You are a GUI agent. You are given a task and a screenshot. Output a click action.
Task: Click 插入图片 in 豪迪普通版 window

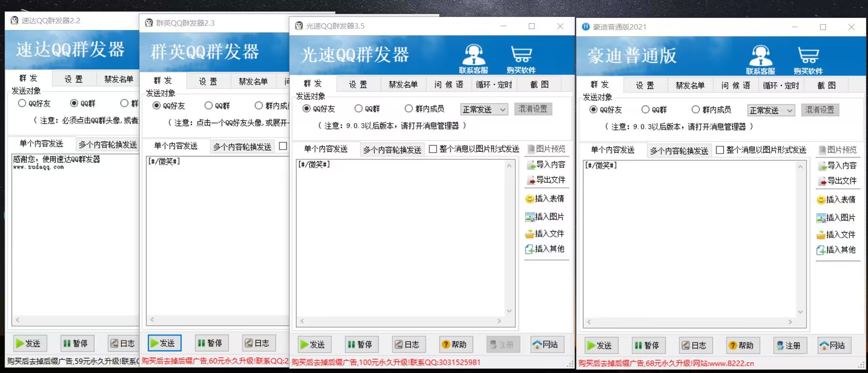pos(837,218)
